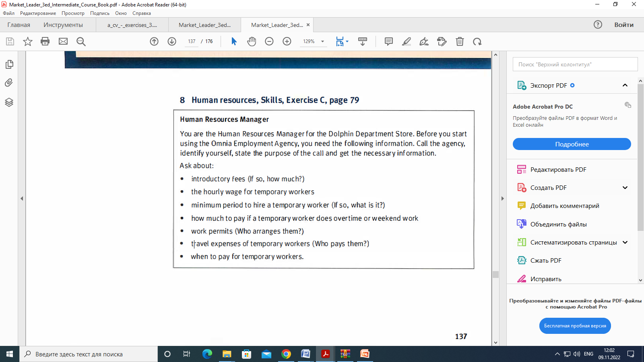
Task: Expand the Создать PDF options
Action: 625,188
